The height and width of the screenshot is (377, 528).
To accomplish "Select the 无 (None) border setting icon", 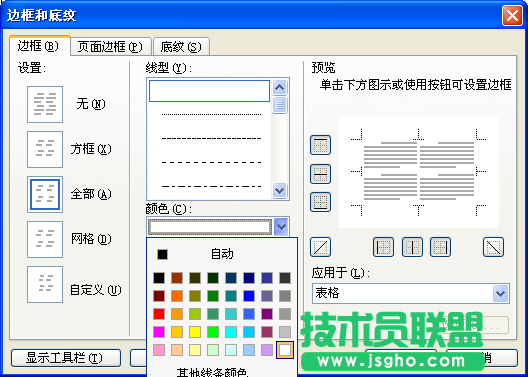I will click(x=45, y=104).
